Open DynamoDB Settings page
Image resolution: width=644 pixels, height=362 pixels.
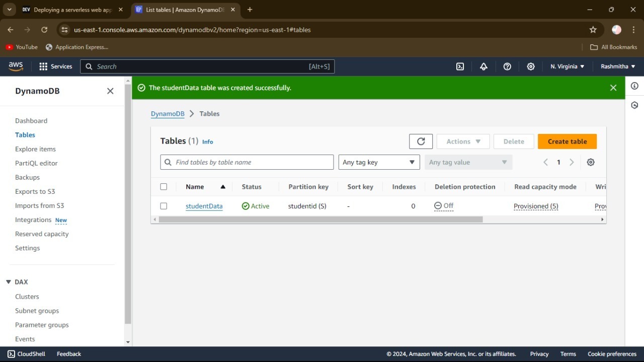coord(27,248)
